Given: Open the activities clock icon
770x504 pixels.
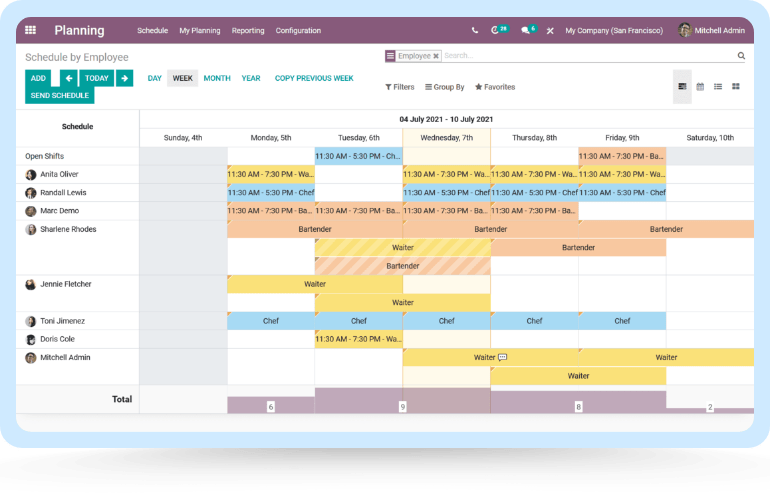Looking at the screenshot, I should [x=495, y=31].
